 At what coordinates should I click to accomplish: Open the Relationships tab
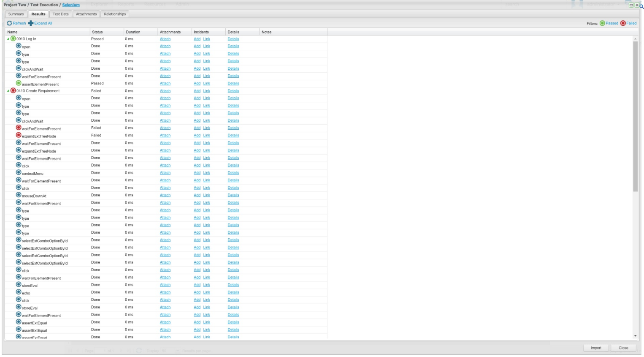115,14
